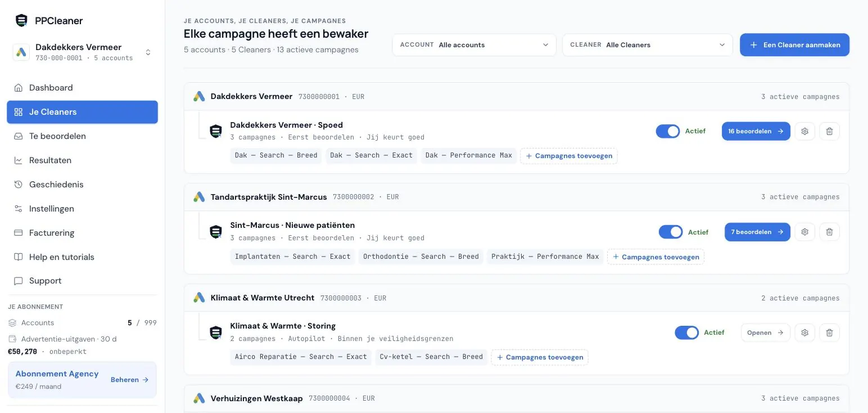
Task: Click the Google Ads icon beside Dakdekkers Vermeer in sidebar
Action: [x=21, y=52]
